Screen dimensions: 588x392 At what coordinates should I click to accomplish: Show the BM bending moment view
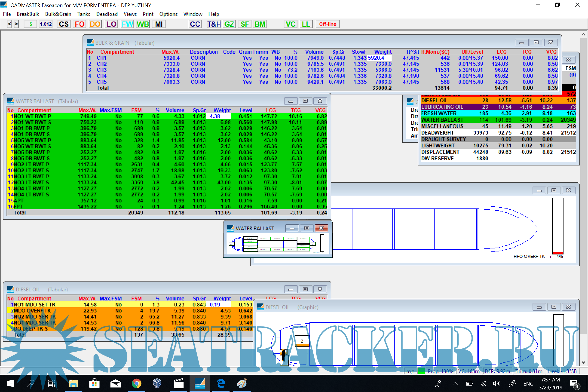tap(259, 24)
